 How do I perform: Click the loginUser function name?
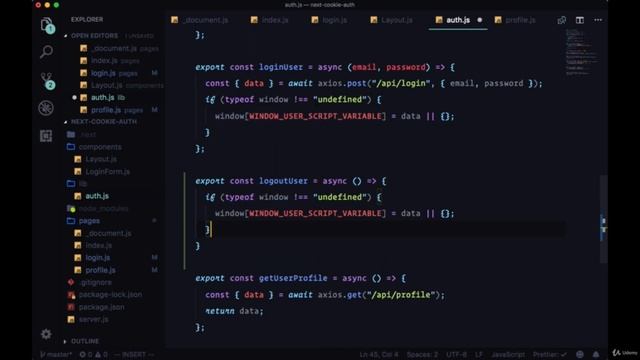tap(281, 67)
